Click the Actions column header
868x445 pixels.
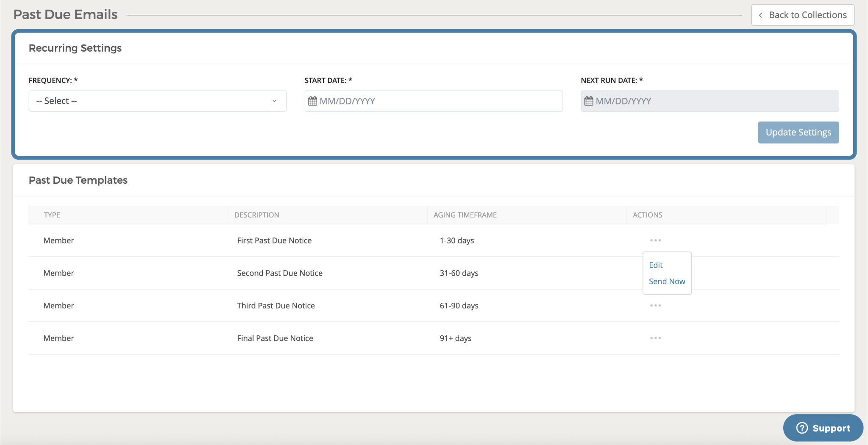(x=647, y=215)
